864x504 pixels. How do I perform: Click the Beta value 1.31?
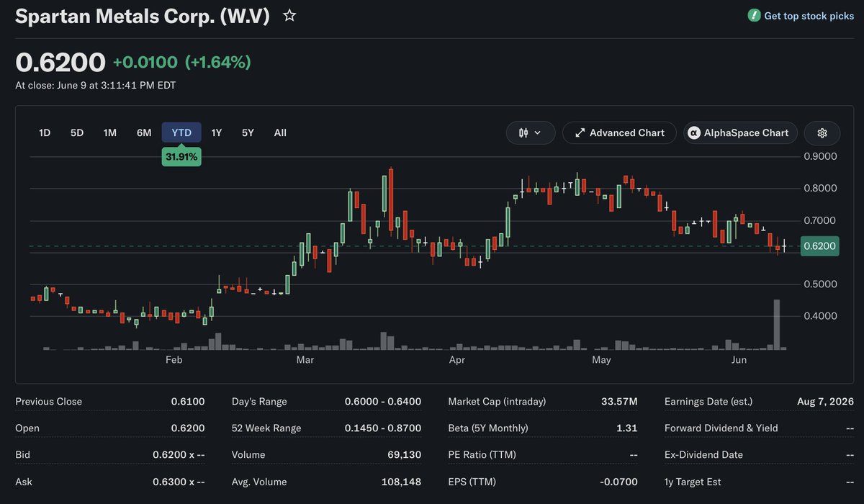pos(627,428)
